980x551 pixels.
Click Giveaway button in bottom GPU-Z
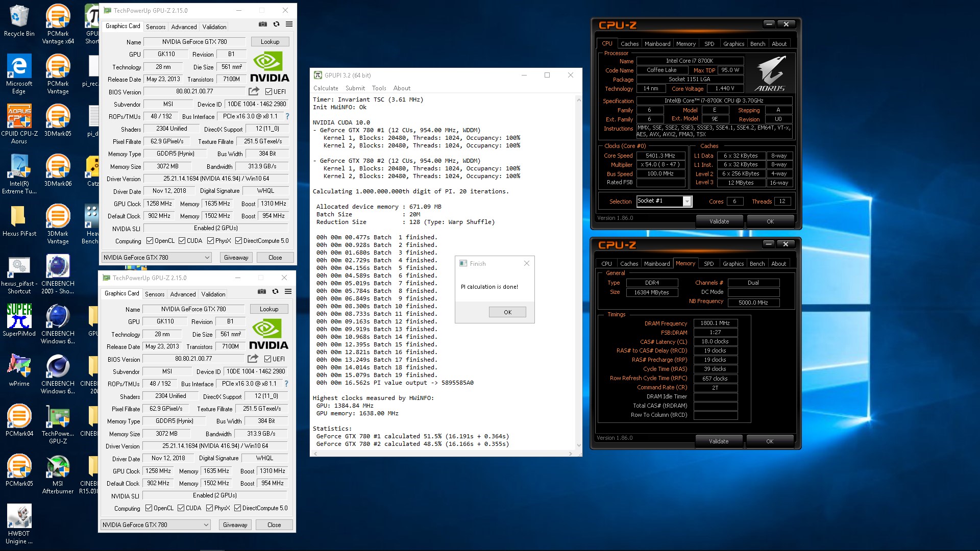(x=235, y=525)
